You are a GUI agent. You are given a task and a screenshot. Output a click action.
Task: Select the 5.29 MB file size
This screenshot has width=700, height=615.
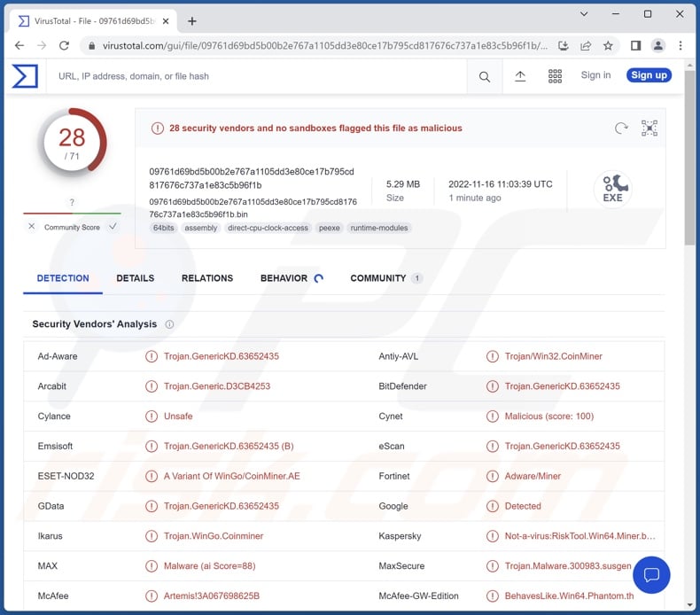402,184
